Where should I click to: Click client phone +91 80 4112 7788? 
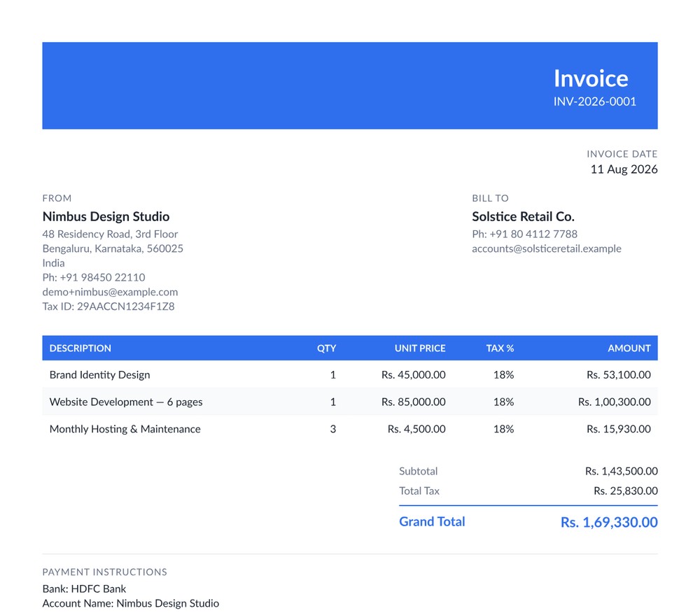[x=533, y=234]
